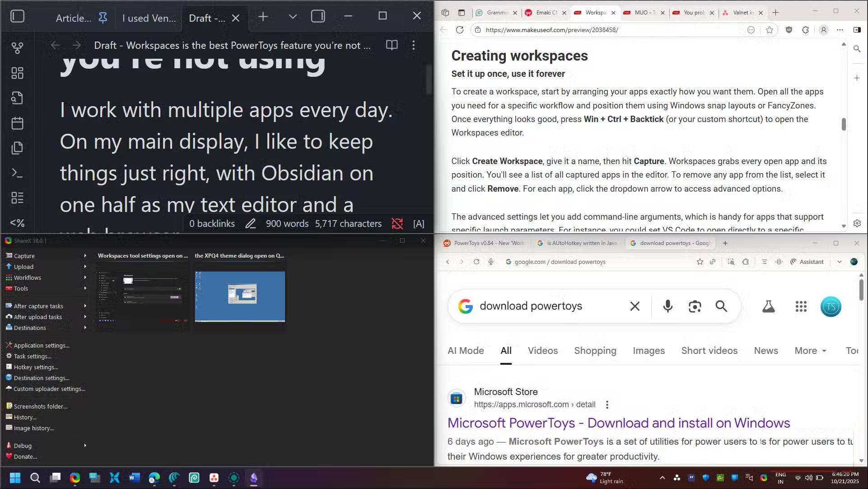Open the Microsoft PowerToys download link
This screenshot has width=868, height=489.
[618, 423]
